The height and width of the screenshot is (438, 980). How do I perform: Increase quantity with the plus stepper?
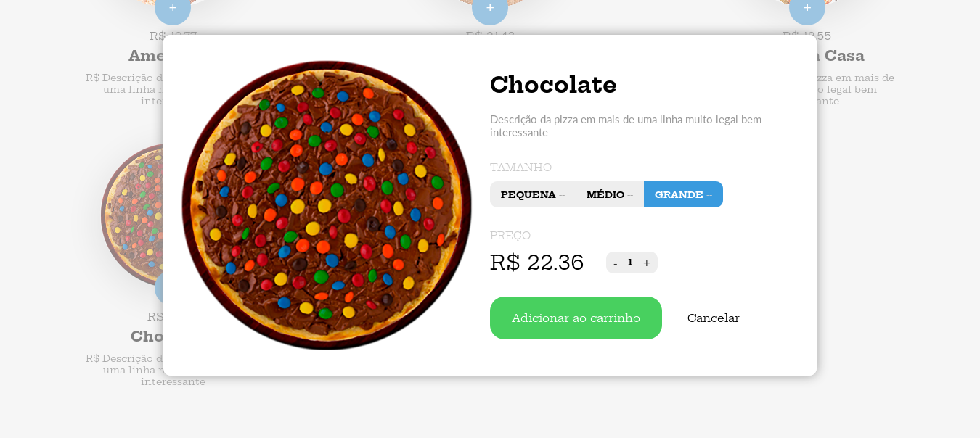(647, 263)
